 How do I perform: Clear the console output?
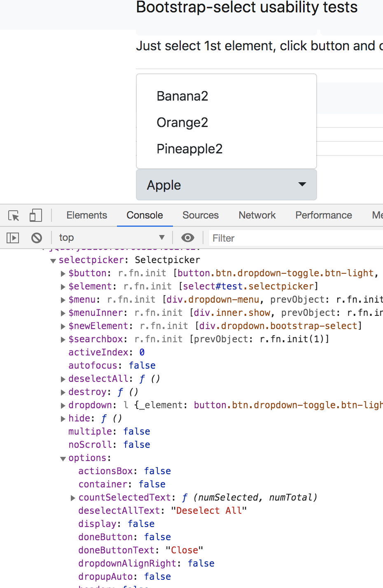[36, 238]
